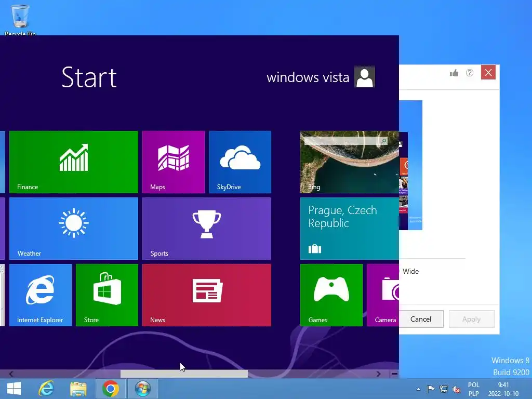The image size is (532, 399).
Task: Click the horizontal scrollbar thumb
Action: [x=184, y=374]
